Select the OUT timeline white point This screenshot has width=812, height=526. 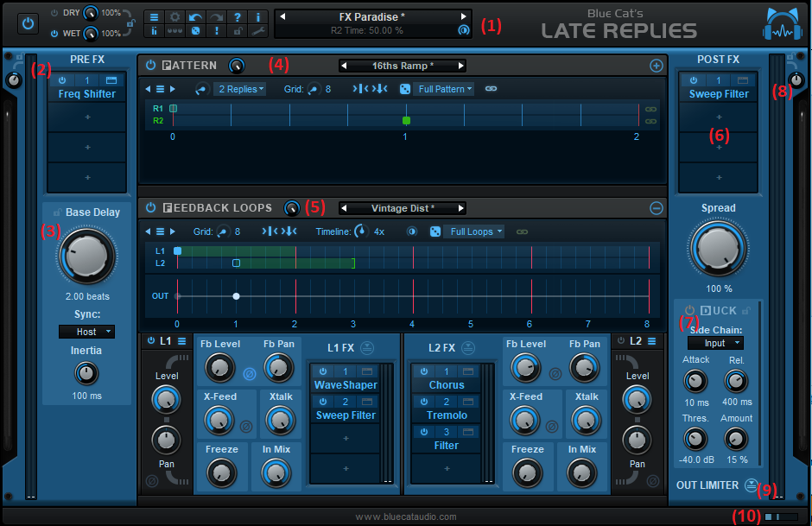[236, 296]
